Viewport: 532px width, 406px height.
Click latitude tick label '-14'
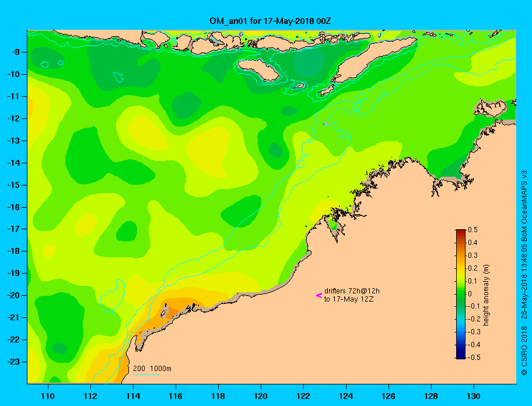13,163
